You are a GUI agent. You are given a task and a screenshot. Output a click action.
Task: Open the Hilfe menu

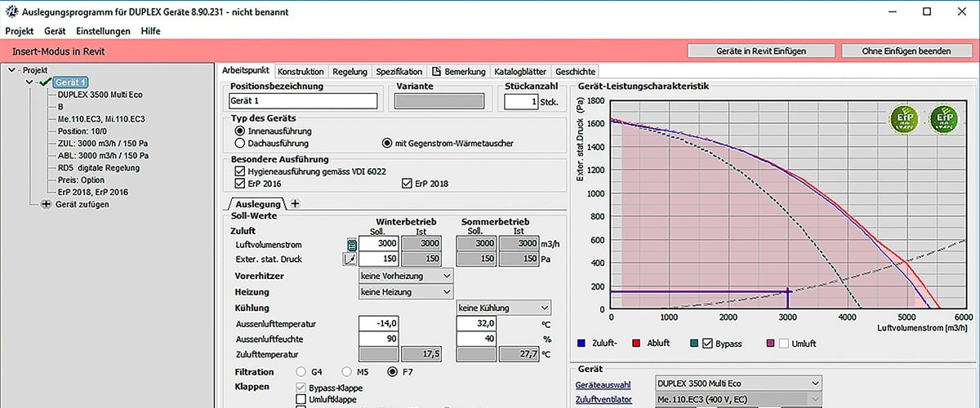click(150, 31)
